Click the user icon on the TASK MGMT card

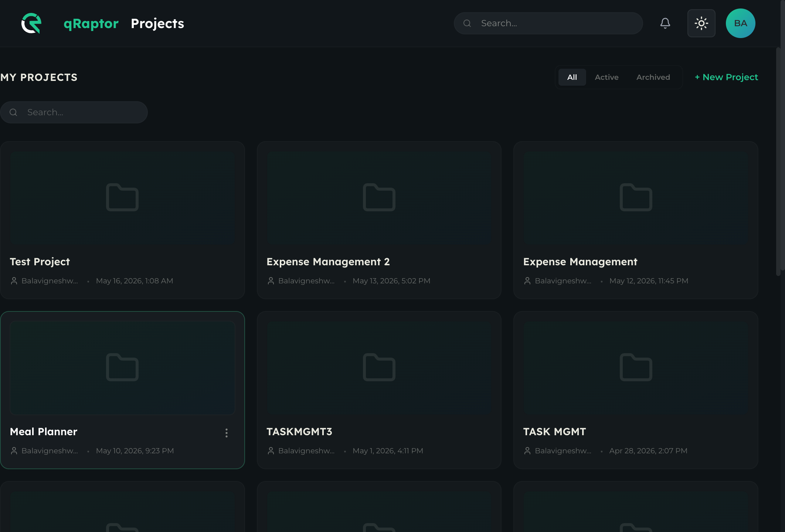tap(527, 451)
